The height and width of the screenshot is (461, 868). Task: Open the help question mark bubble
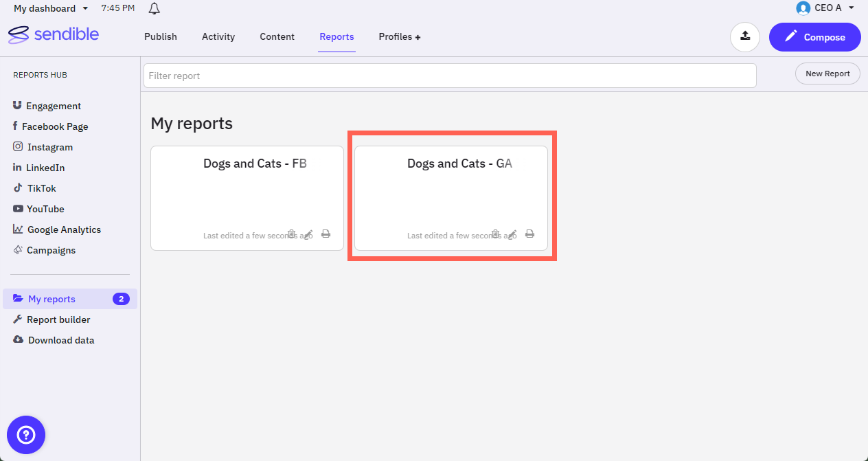[26, 434]
